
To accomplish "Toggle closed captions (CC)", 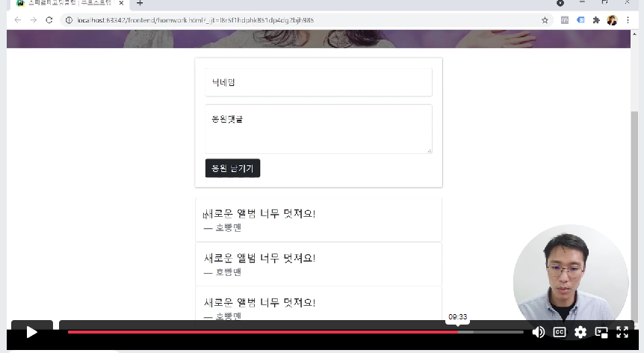I will coord(560,332).
